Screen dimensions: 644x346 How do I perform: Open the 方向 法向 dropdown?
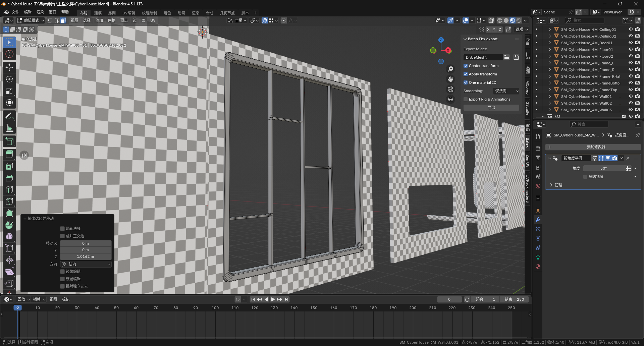click(86, 264)
